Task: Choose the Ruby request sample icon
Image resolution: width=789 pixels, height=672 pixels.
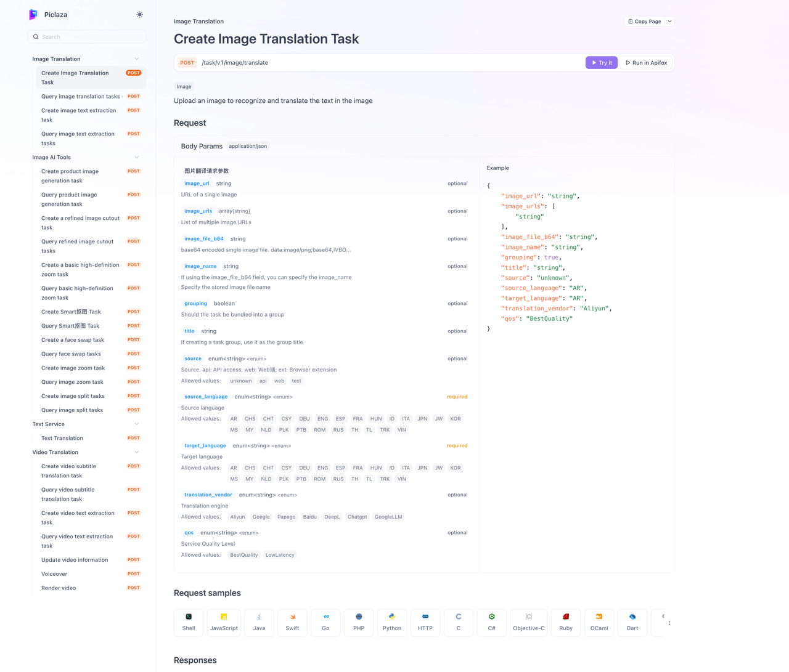Action: [566, 617]
